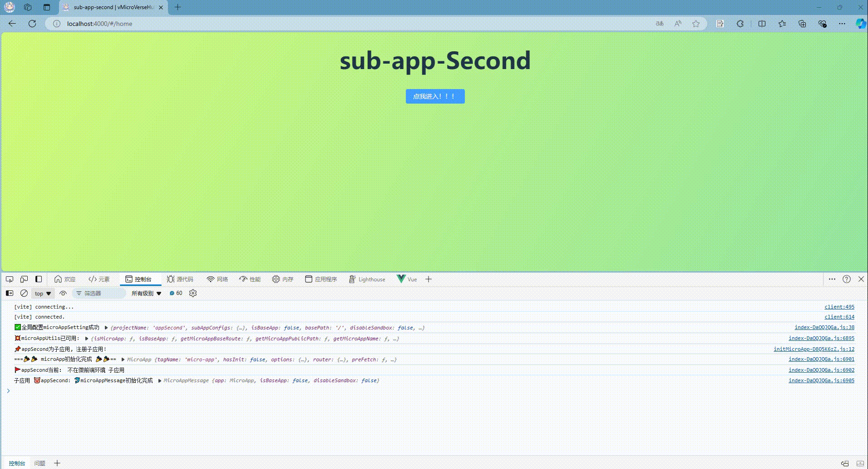Viewport: 868px width, 469px height.
Task: Click the 筛选器 filter input field
Action: 98,293
